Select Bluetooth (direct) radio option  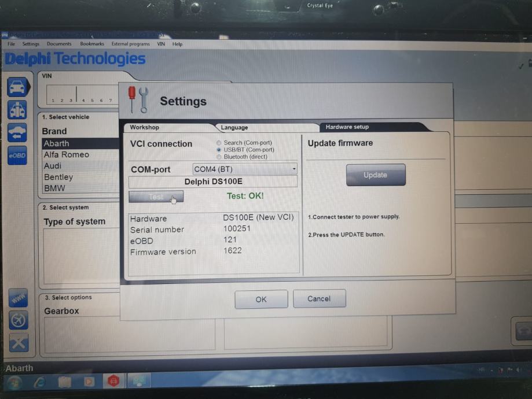(x=219, y=157)
